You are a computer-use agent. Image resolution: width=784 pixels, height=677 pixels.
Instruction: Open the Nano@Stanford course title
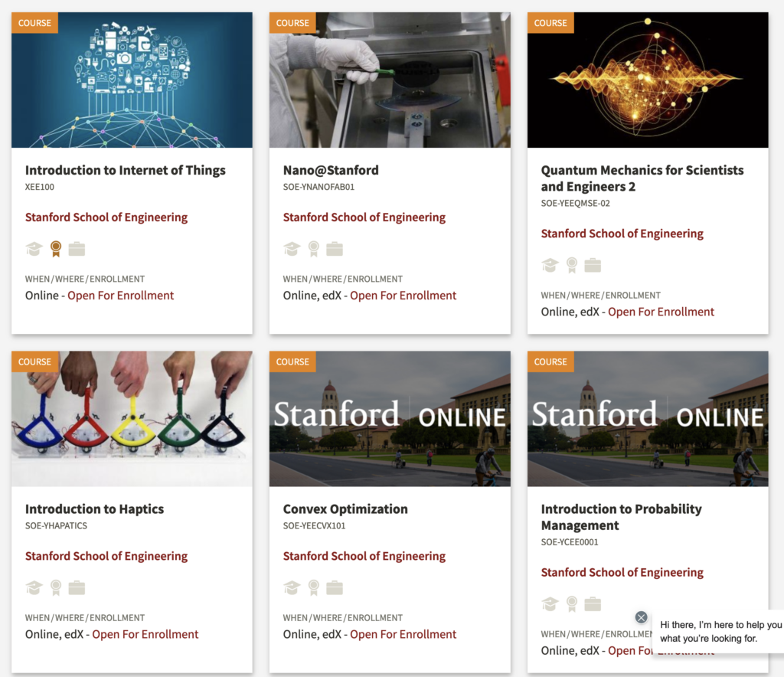pos(331,170)
